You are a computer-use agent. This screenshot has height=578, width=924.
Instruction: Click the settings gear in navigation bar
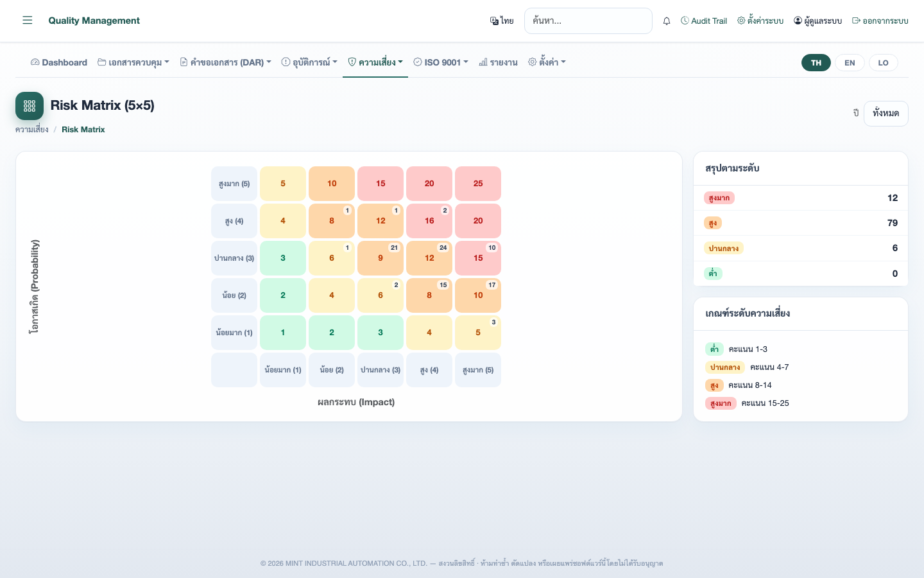[x=532, y=62]
